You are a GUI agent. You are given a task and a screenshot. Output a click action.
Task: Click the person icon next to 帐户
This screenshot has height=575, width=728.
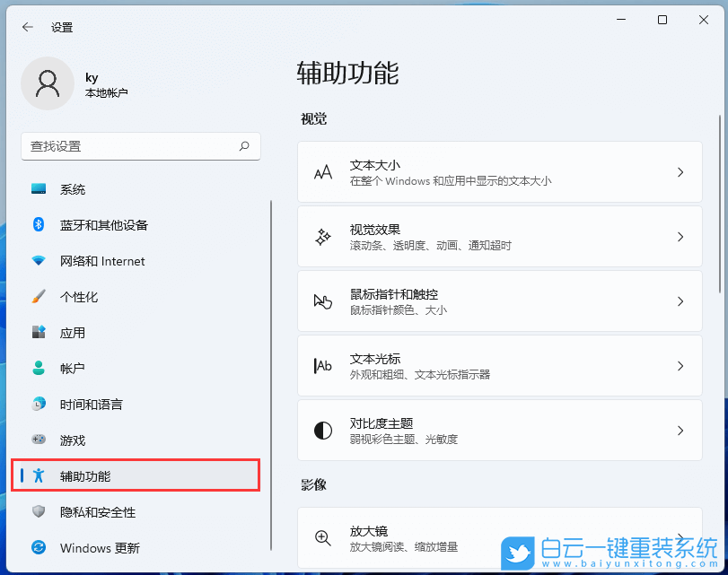click(38, 369)
